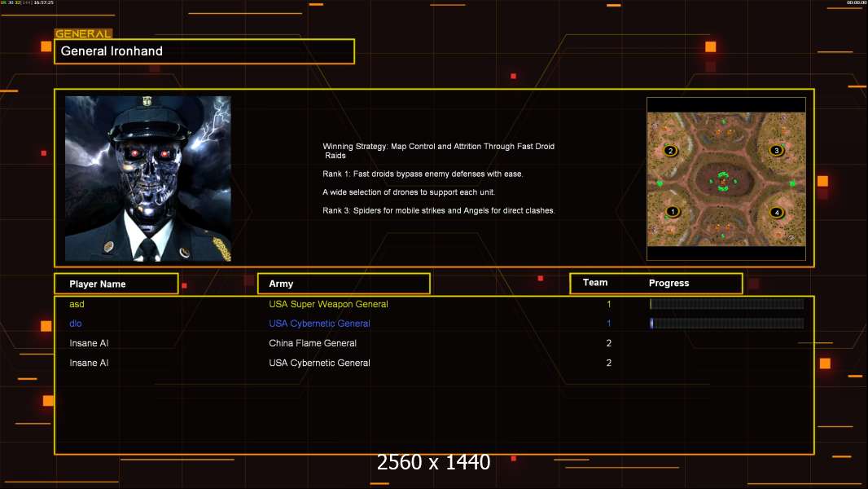
Task: Click the Team column label
Action: (595, 283)
